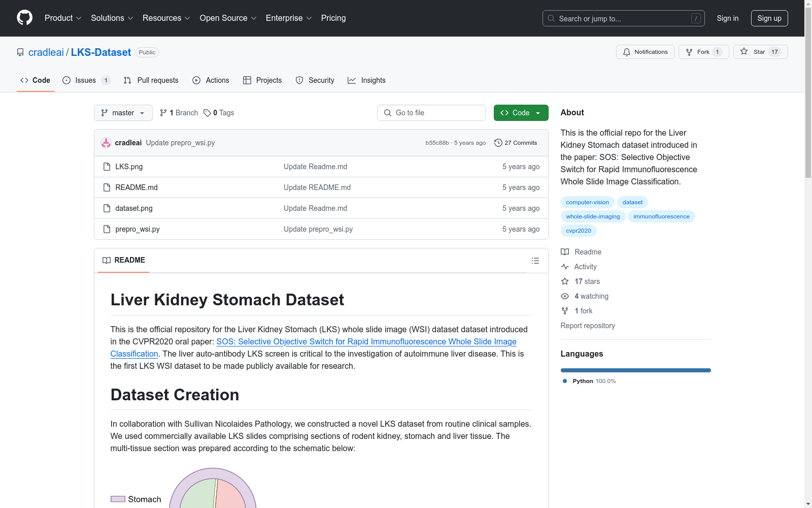Viewport: 812px width, 508px height.
Task: Open the Solutions menu dropdown
Action: click(112, 18)
